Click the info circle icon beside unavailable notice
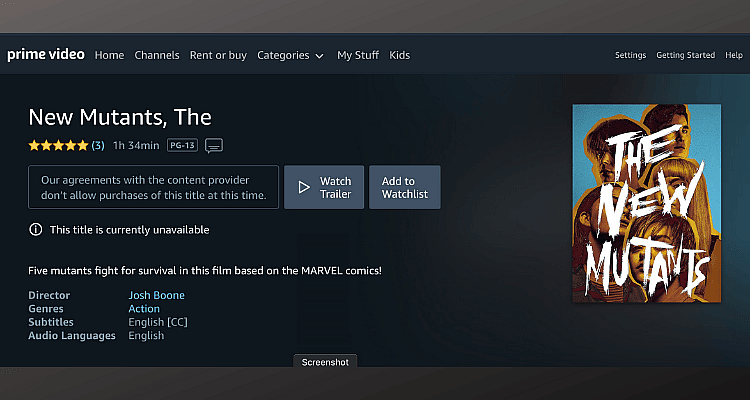Screen dimensions: 750x400 click(35, 230)
